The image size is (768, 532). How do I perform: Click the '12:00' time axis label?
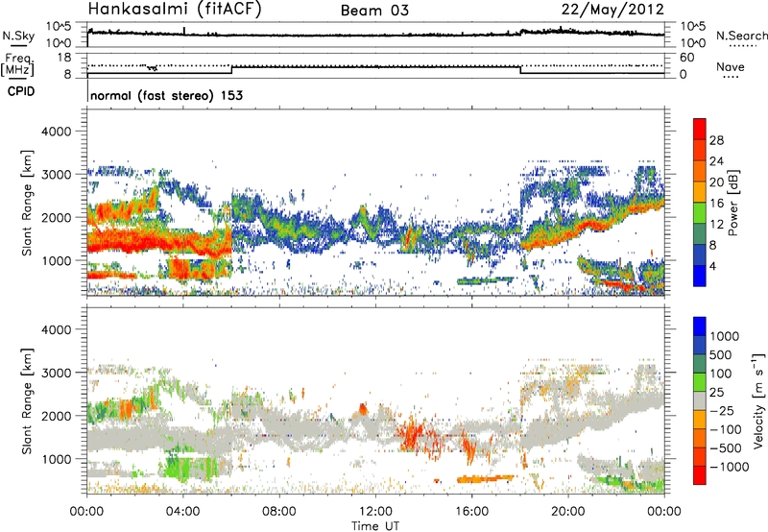pyautogui.click(x=375, y=512)
